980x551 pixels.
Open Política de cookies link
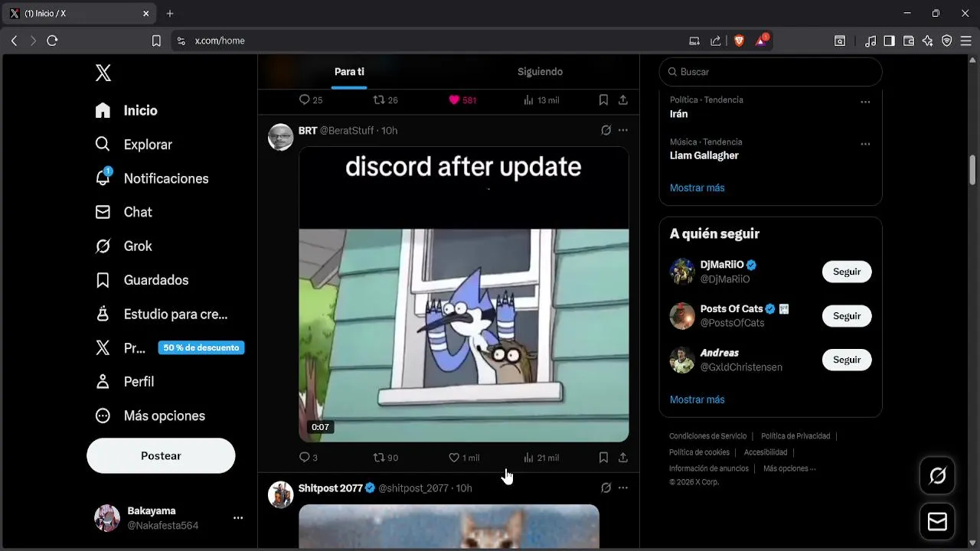coord(699,452)
